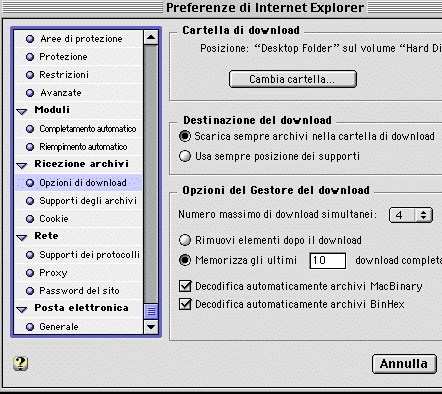
Task: Click the Memorizza gli ultimi number field
Action: (x=328, y=260)
